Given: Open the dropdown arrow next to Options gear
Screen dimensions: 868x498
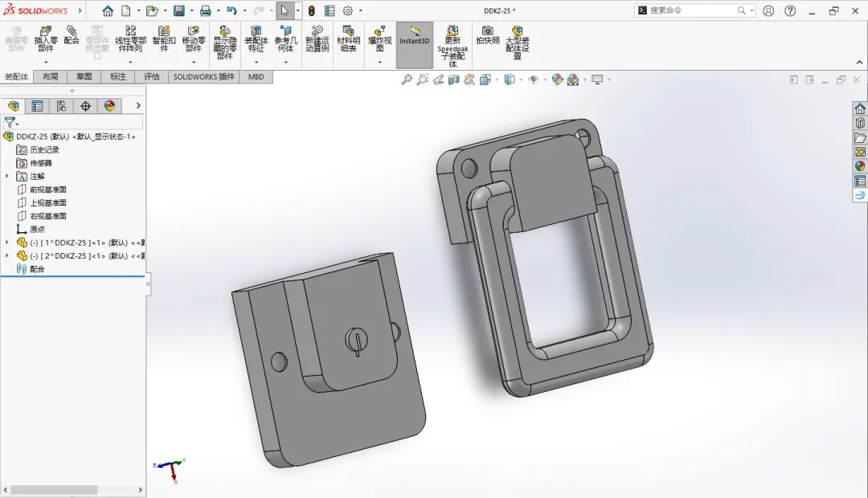Looking at the screenshot, I should pos(360,10).
